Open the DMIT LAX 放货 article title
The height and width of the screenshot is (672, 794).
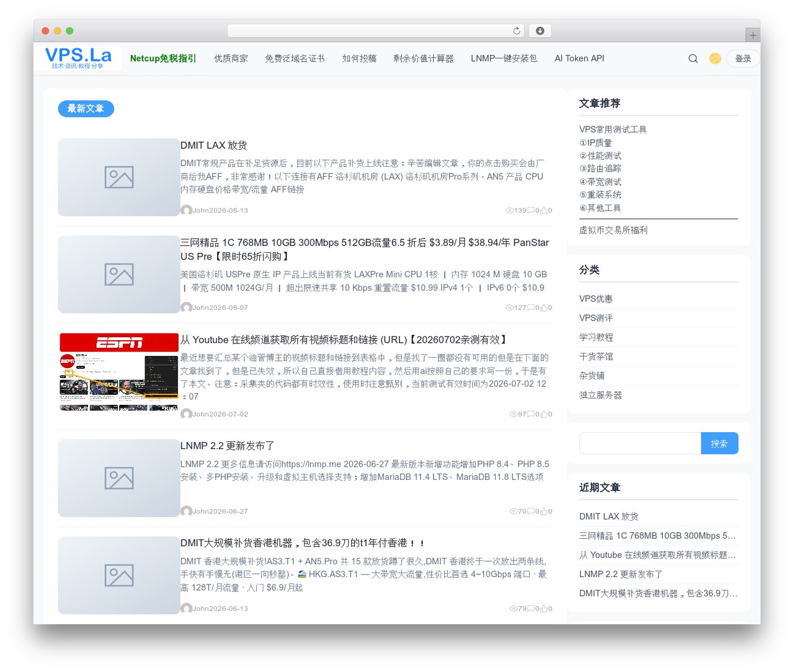(214, 145)
